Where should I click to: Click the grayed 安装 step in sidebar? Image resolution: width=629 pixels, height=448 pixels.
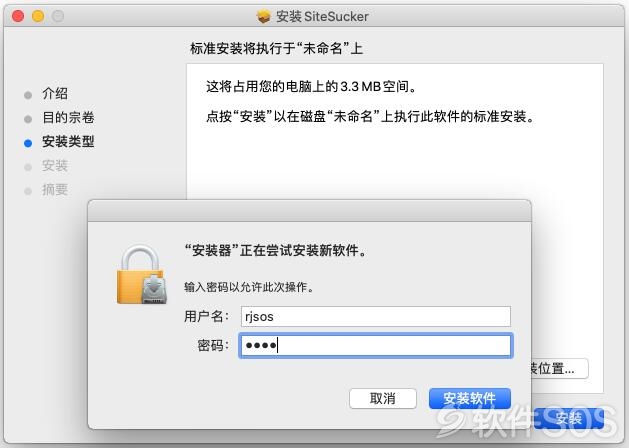[x=55, y=166]
